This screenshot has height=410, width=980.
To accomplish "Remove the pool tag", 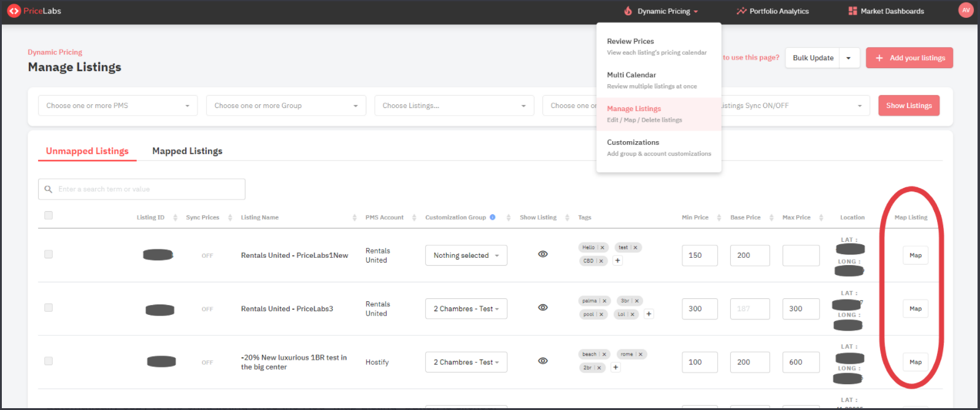I will 601,314.
